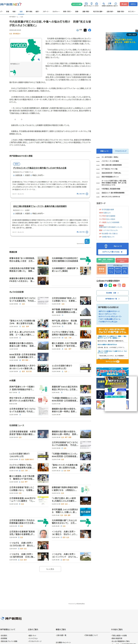Expand the カルチャー navigation menu

coord(56,11)
